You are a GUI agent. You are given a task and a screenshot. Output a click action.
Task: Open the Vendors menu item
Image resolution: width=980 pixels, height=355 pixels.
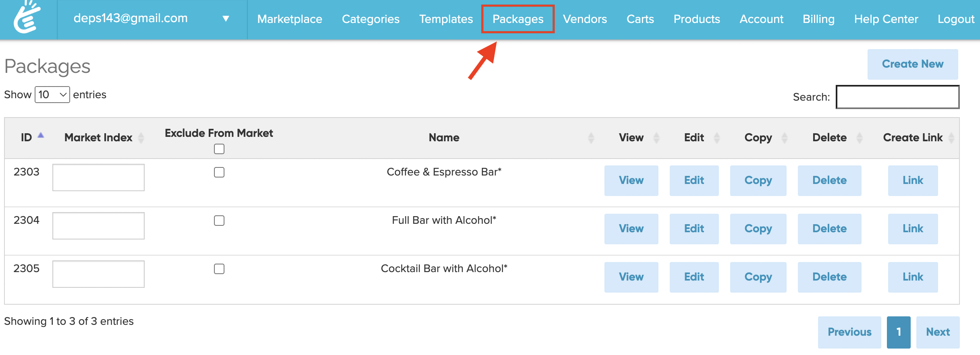tap(585, 19)
